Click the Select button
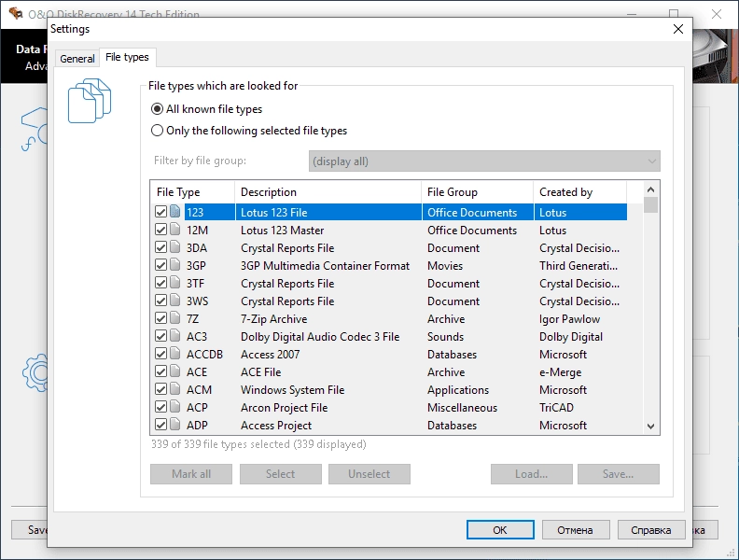The height and width of the screenshot is (560, 739). pos(281,474)
